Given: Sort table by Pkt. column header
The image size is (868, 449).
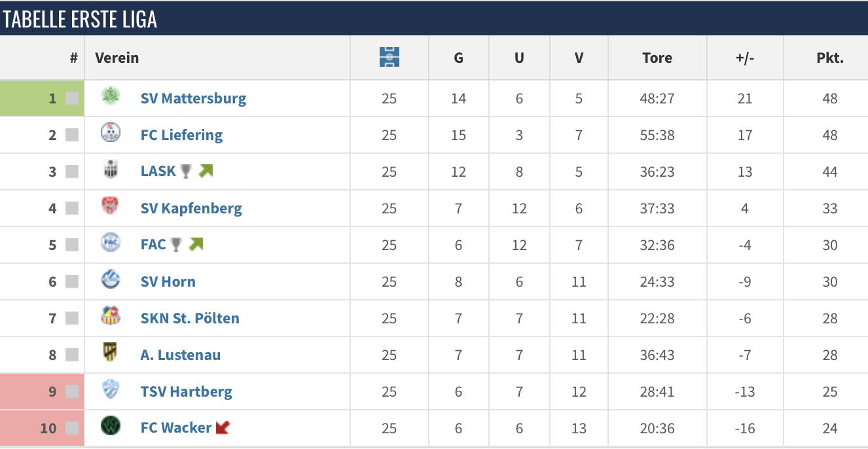Looking at the screenshot, I should pos(830,58).
